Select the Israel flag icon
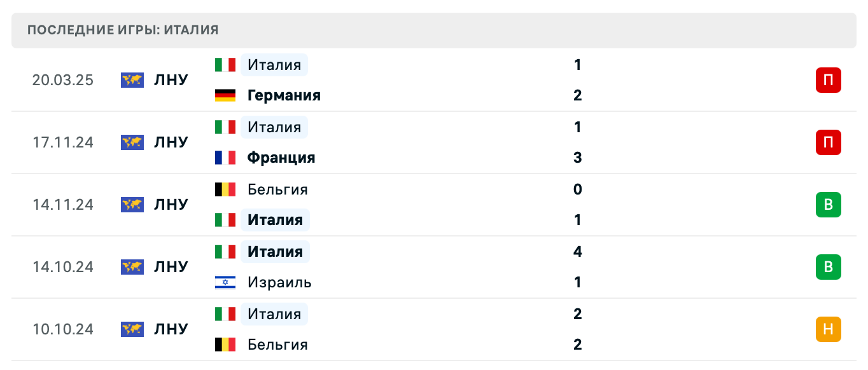The height and width of the screenshot is (370, 868). [x=225, y=282]
